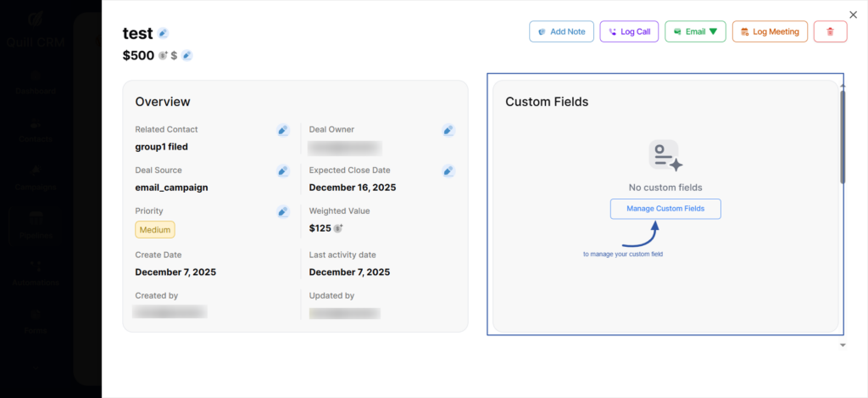The image size is (868, 398).
Task: Edit the Related Contact field
Action: point(283,130)
